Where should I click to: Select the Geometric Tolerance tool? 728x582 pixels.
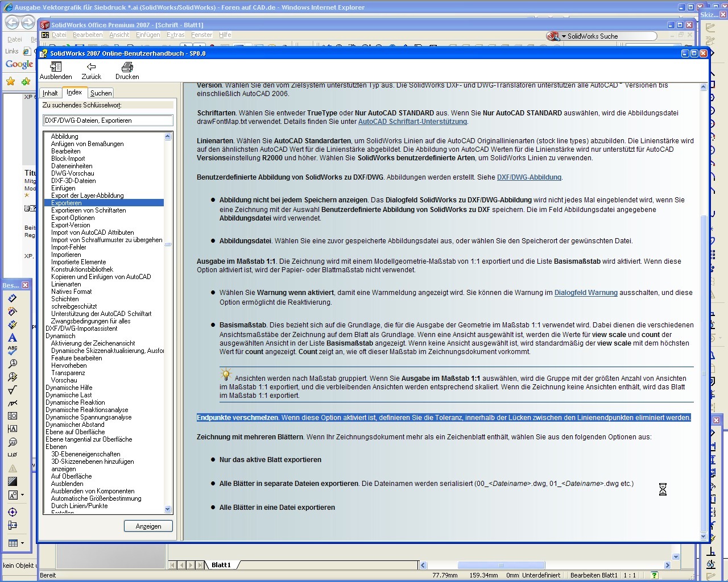[x=13, y=416]
